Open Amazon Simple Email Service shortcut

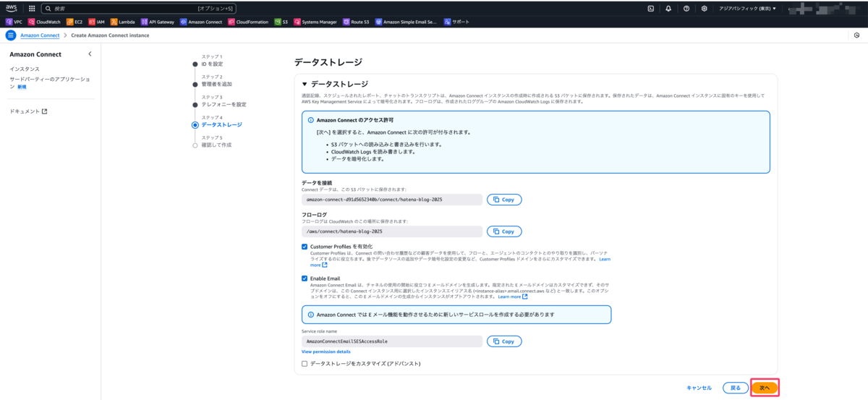coord(406,22)
